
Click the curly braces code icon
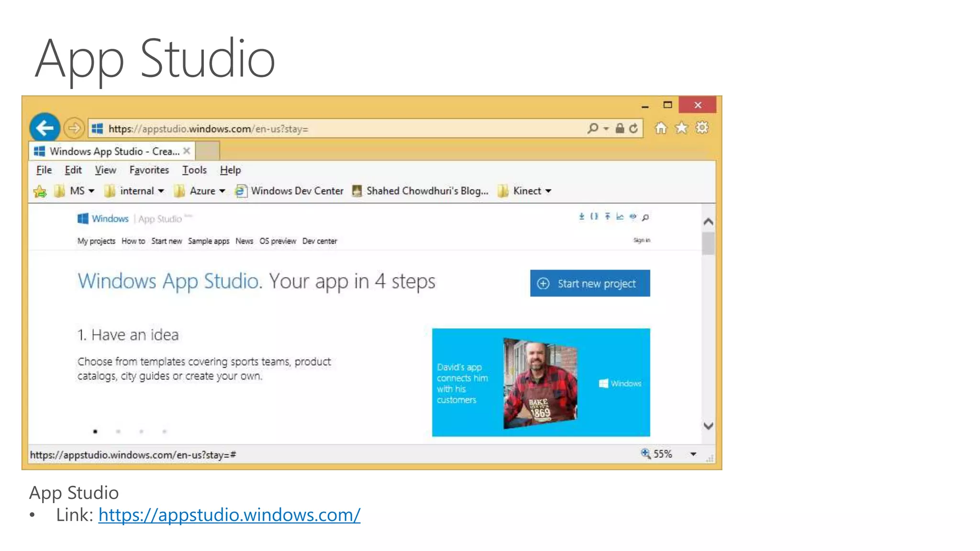[x=594, y=217]
